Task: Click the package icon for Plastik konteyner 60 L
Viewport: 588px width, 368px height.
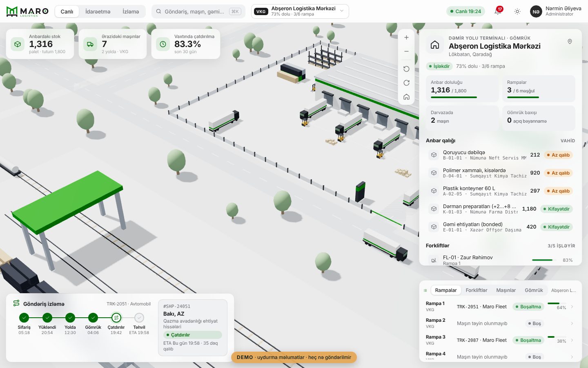Action: (x=434, y=191)
